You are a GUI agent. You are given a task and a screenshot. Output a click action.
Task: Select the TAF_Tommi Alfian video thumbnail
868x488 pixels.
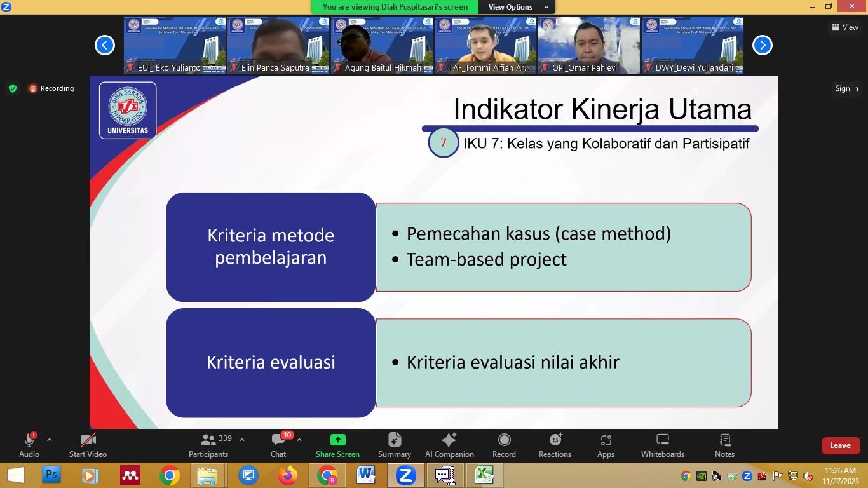click(485, 45)
